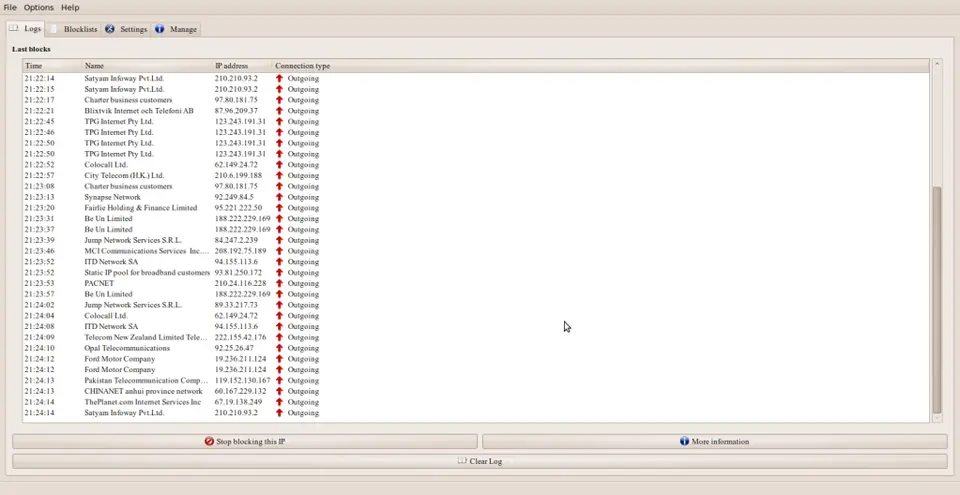The width and height of the screenshot is (960, 495).
Task: Sort the log by the Name column header
Action: (147, 66)
